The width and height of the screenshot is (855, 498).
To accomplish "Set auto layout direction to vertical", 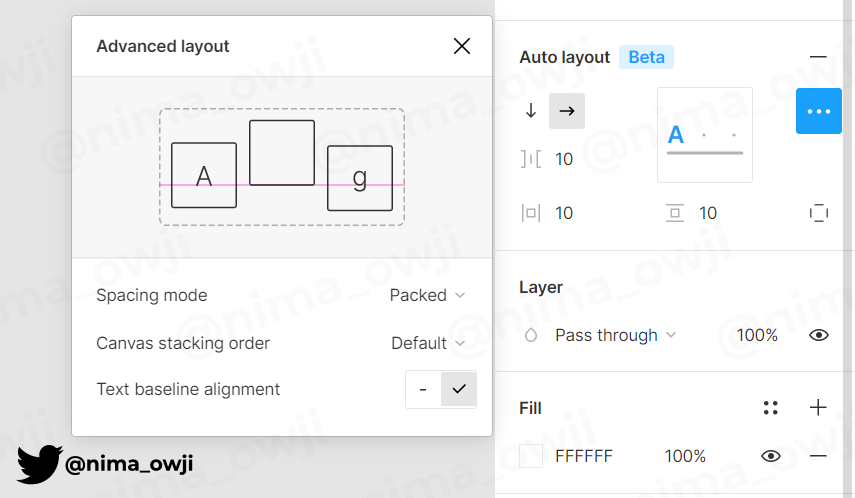I will (x=531, y=111).
